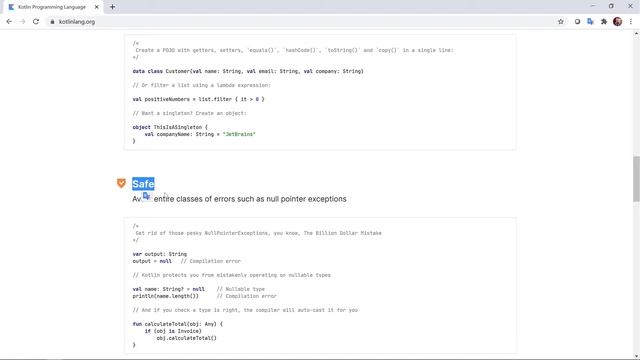Click the browser back arrow
640x360 pixels.
click(x=9, y=22)
